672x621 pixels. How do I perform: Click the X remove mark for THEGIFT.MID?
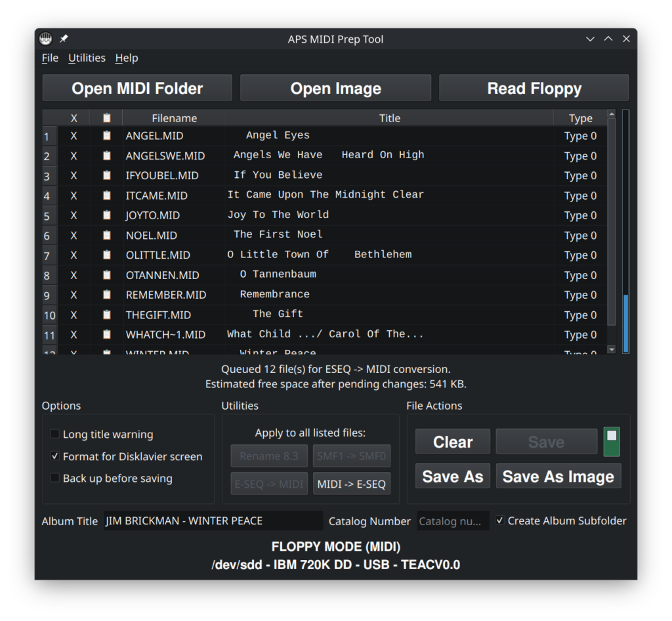pyautogui.click(x=73, y=315)
